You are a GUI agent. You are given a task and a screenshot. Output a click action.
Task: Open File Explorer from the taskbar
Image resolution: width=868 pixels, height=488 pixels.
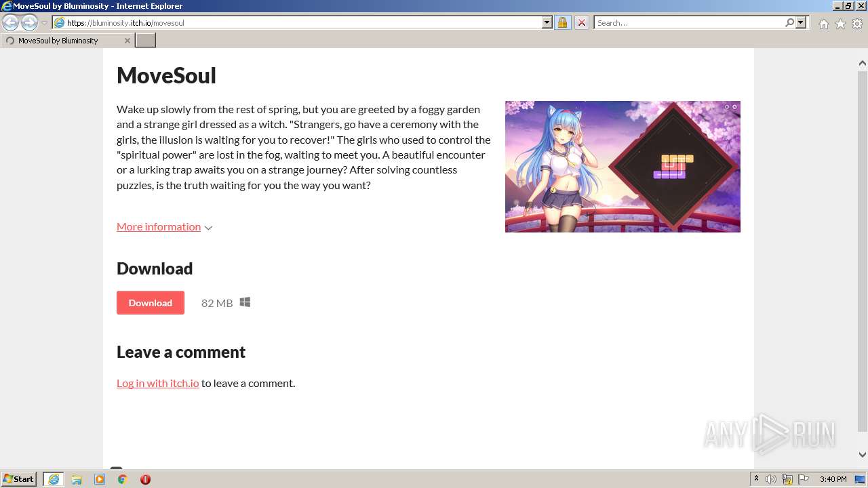[77, 479]
